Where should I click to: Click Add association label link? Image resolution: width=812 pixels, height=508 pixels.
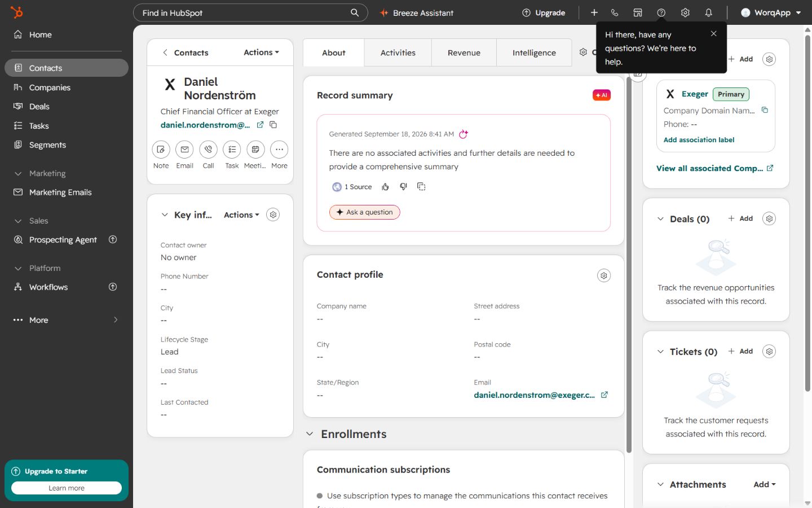(x=699, y=140)
